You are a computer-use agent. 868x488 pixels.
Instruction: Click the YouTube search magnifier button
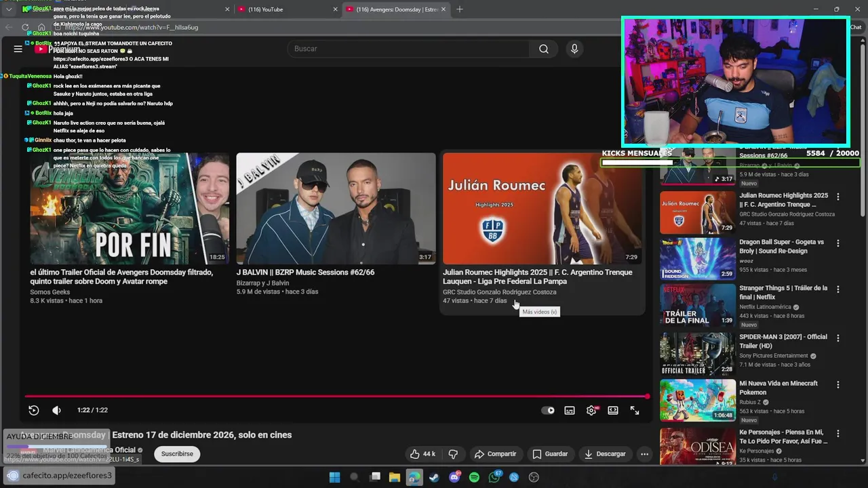pyautogui.click(x=544, y=49)
